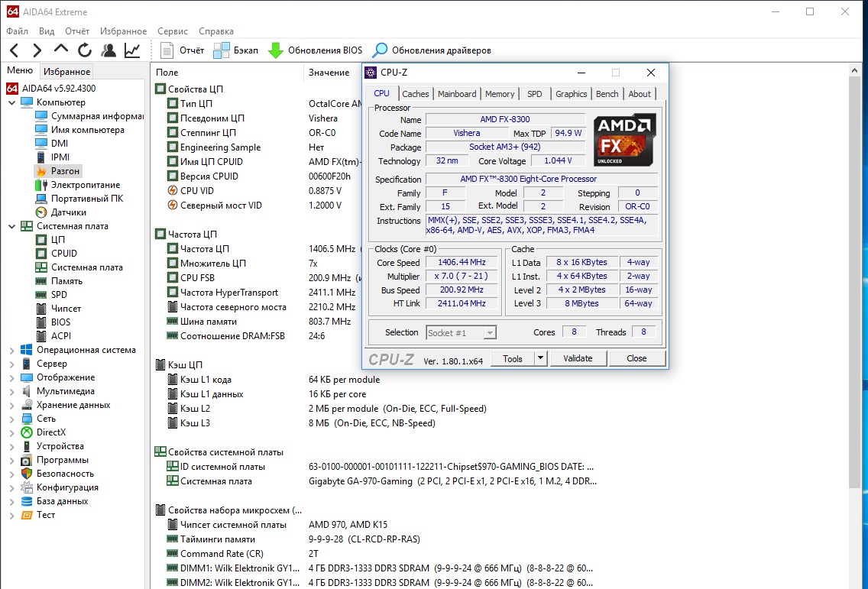
Task: Switch to CPU-Z Bench tab
Action: click(x=607, y=94)
